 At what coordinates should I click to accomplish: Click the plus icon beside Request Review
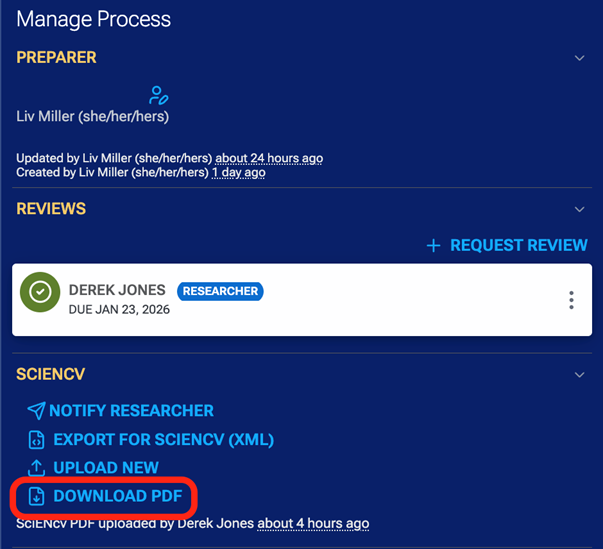[433, 245]
